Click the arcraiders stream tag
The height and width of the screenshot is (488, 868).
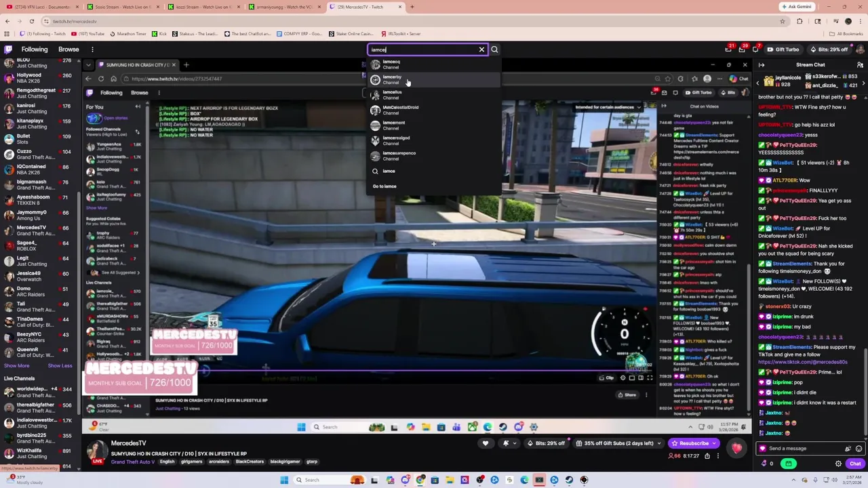coord(219,462)
